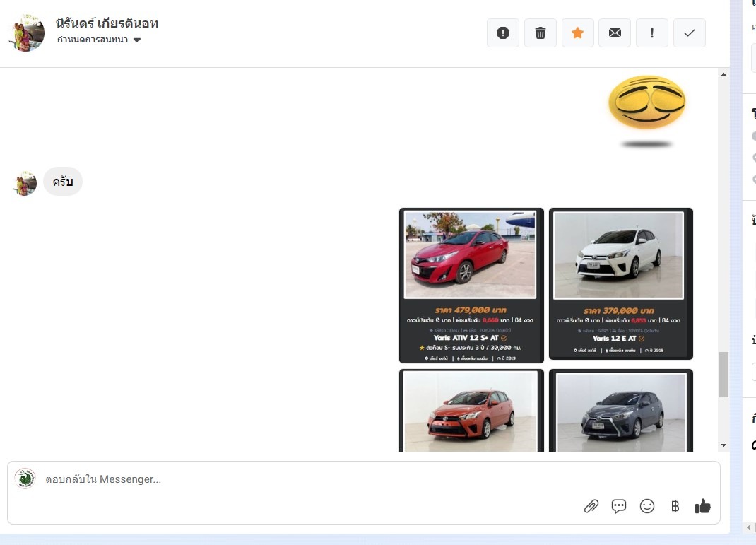
Task: Open saved replies speech bubble icon
Action: pos(619,506)
